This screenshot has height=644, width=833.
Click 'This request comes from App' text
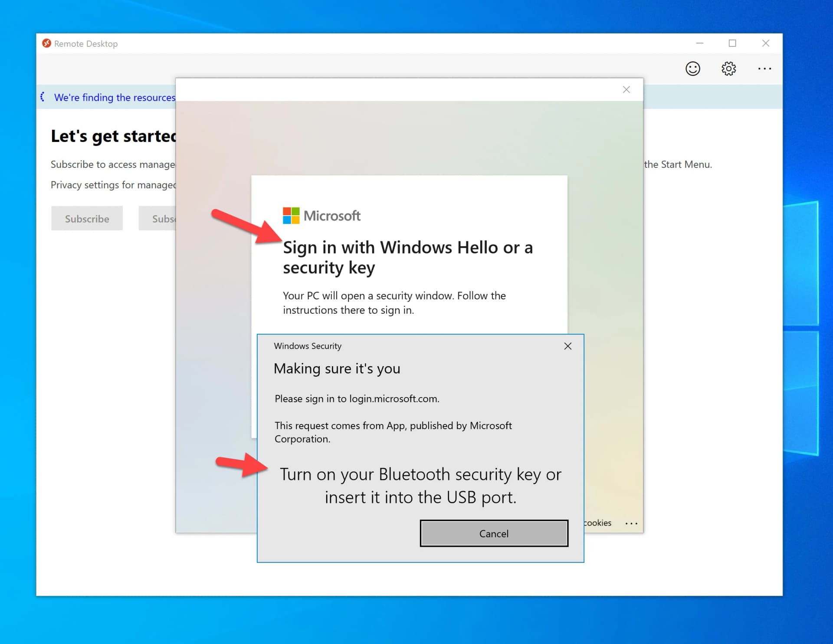tap(393, 432)
